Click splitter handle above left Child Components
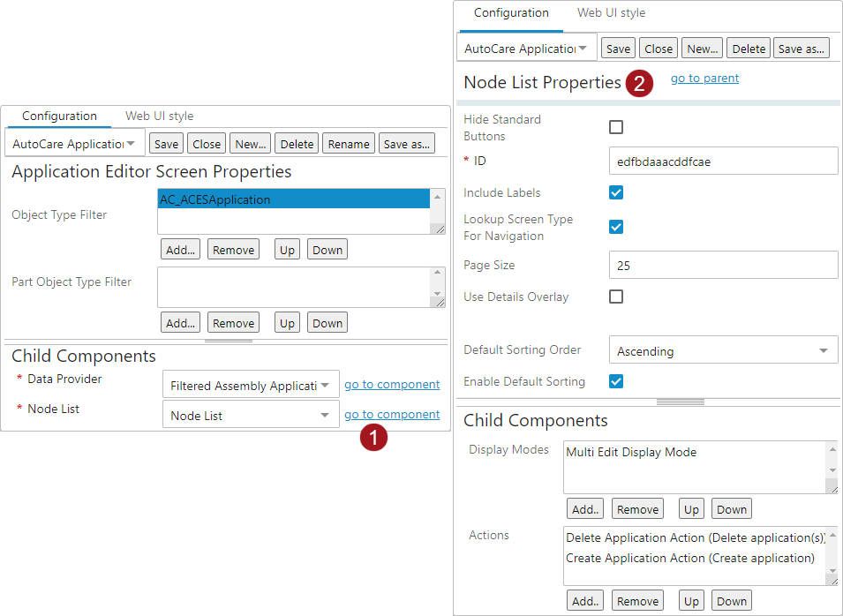This screenshot has width=843, height=616. pyautogui.click(x=229, y=342)
